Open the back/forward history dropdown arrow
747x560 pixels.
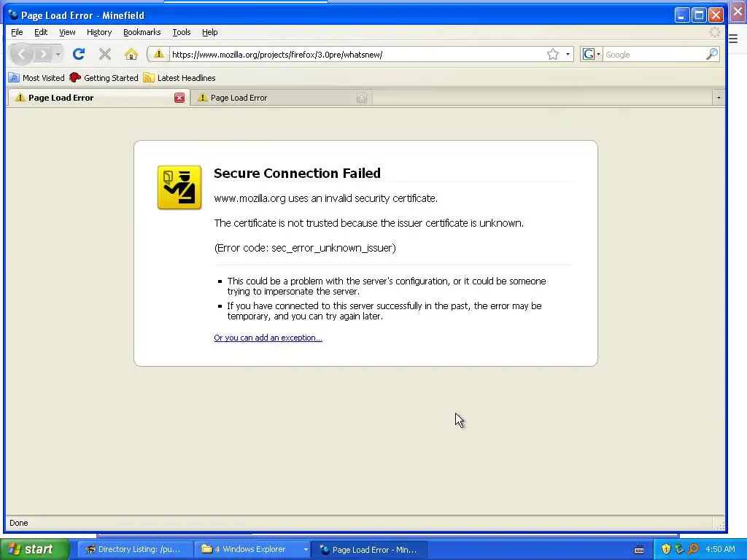(x=58, y=54)
